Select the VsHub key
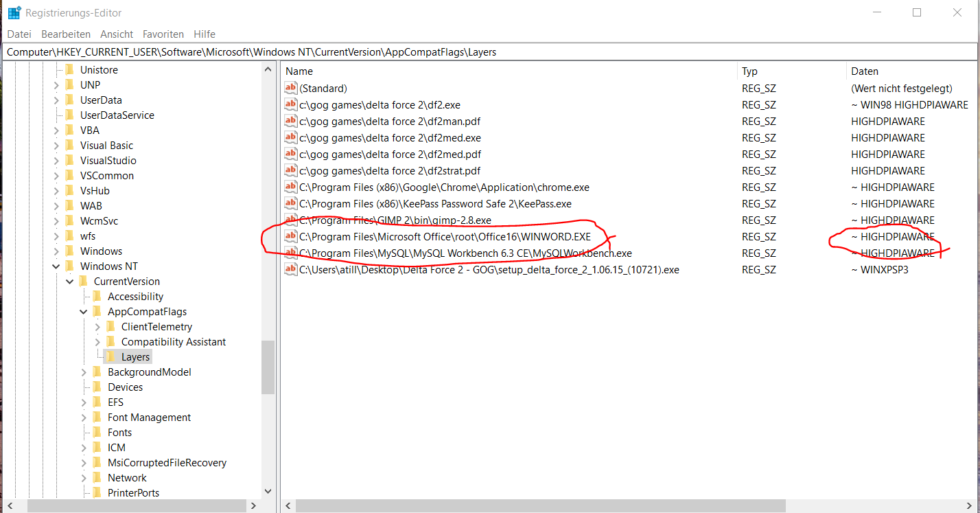The height and width of the screenshot is (513, 980). pyautogui.click(x=95, y=191)
